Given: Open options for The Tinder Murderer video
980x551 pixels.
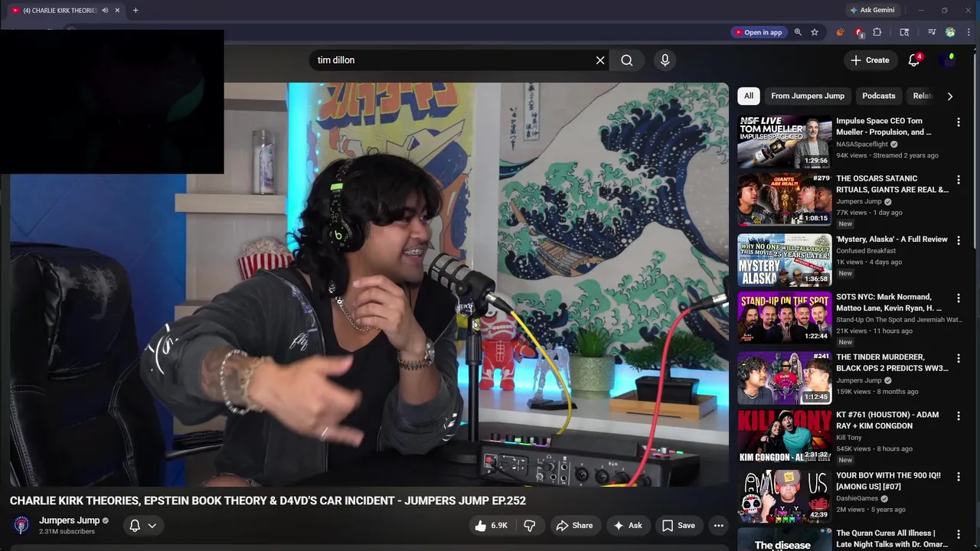Looking at the screenshot, I should (x=958, y=358).
